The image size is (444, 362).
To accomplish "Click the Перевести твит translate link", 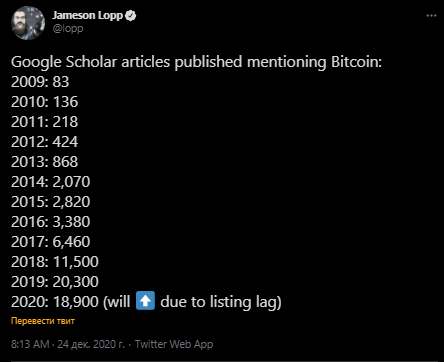I will point(43,321).
